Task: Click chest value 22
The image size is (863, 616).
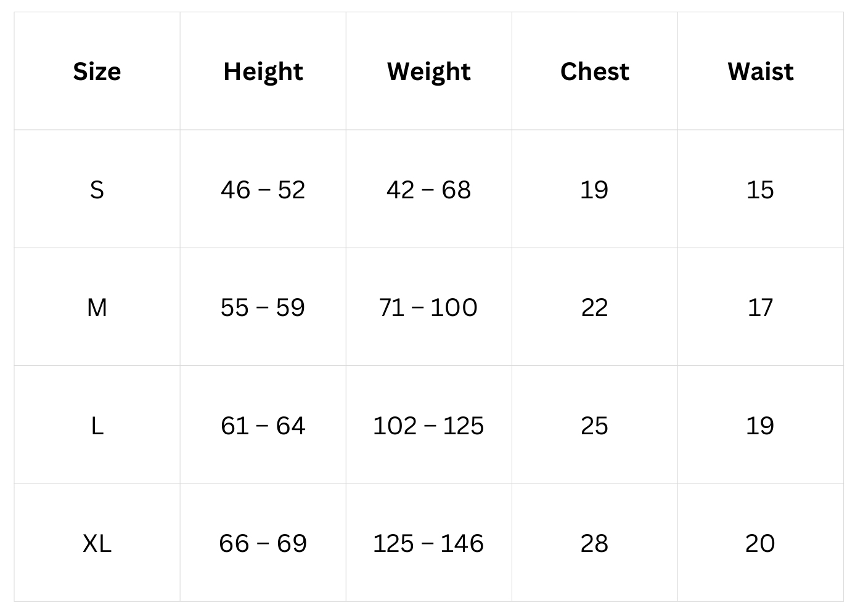Action: tap(595, 307)
